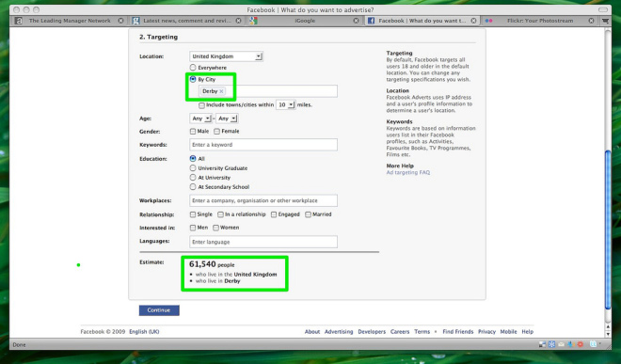621x364 pixels.
Task: Click the Flickr dots favicon on its tab
Action: [488, 21]
